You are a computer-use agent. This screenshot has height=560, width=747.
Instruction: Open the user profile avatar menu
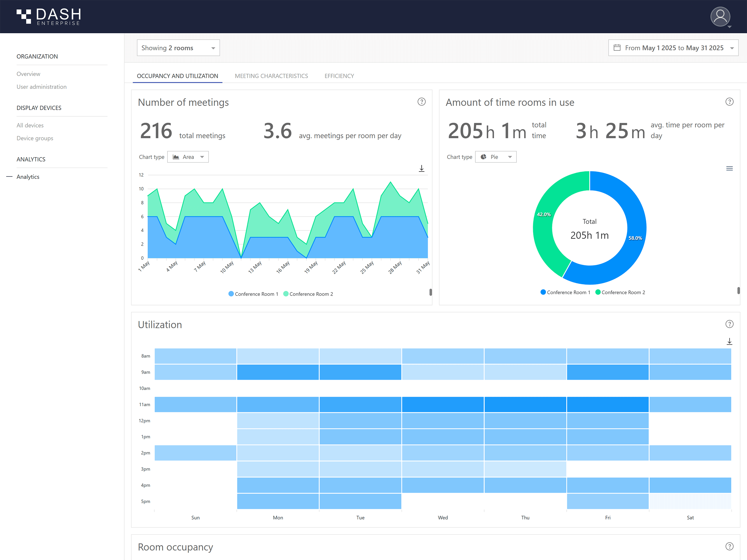[720, 17]
